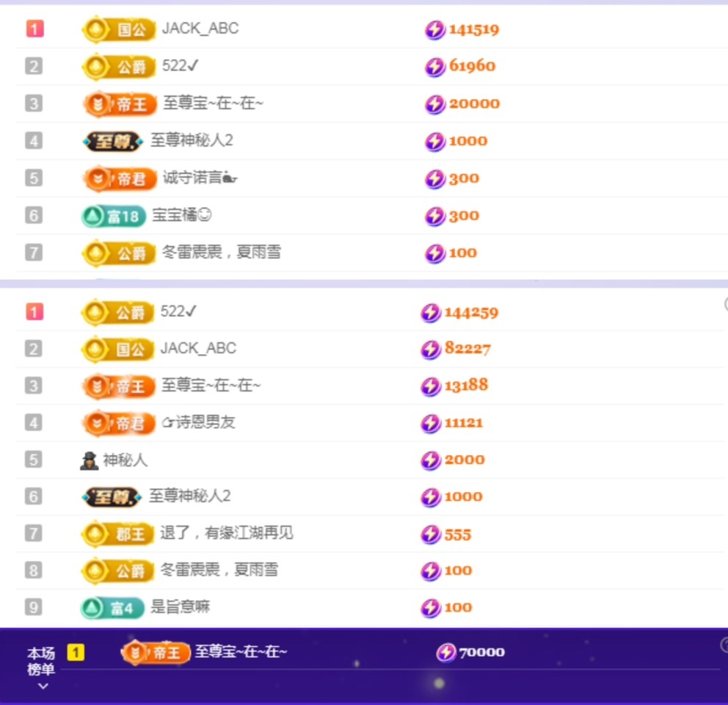Select 冬雷震震，夏雨雪 in the rank 7 row

click(x=222, y=252)
